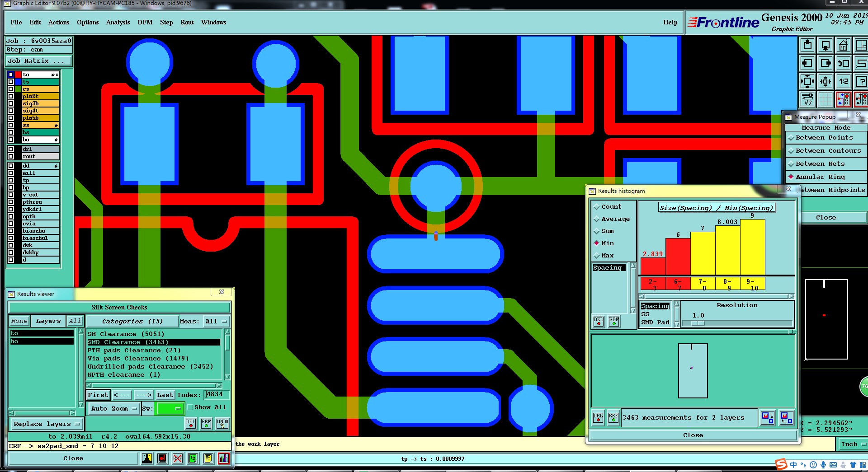The width and height of the screenshot is (868, 472).
Task: Select Average in Results histogram
Action: coord(611,219)
